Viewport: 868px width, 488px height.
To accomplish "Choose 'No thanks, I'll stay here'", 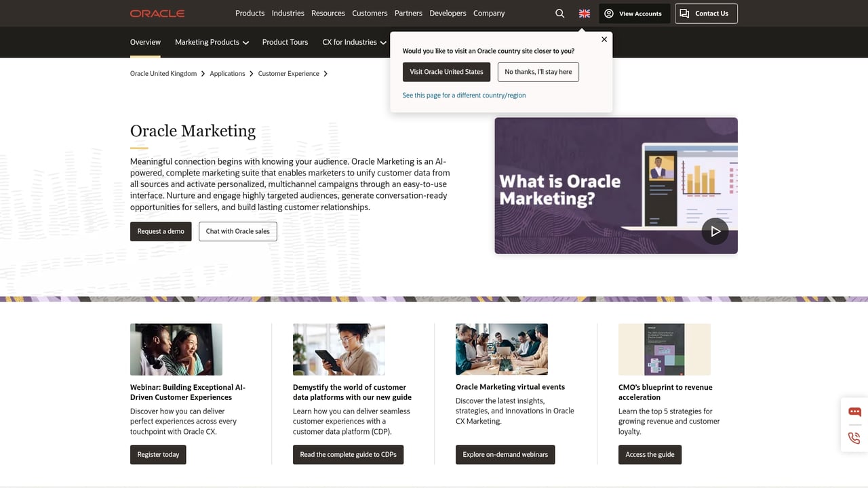I will 538,72.
